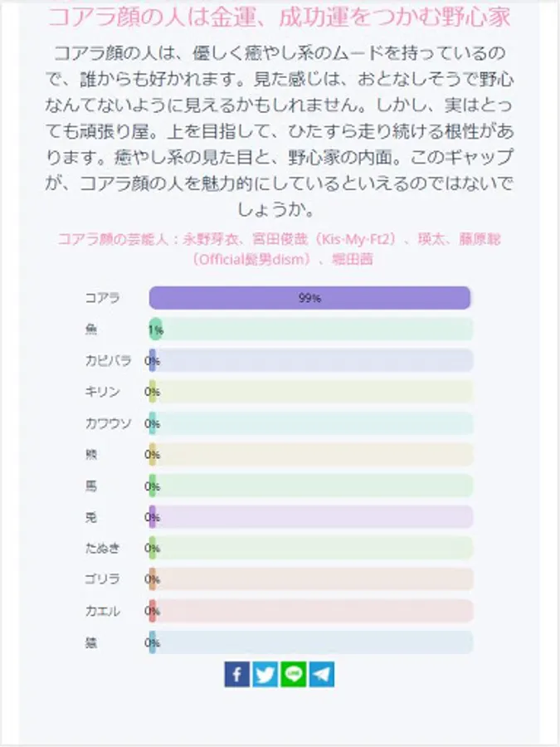
Task: Click the 魚 1% result bar
Action: (311, 330)
